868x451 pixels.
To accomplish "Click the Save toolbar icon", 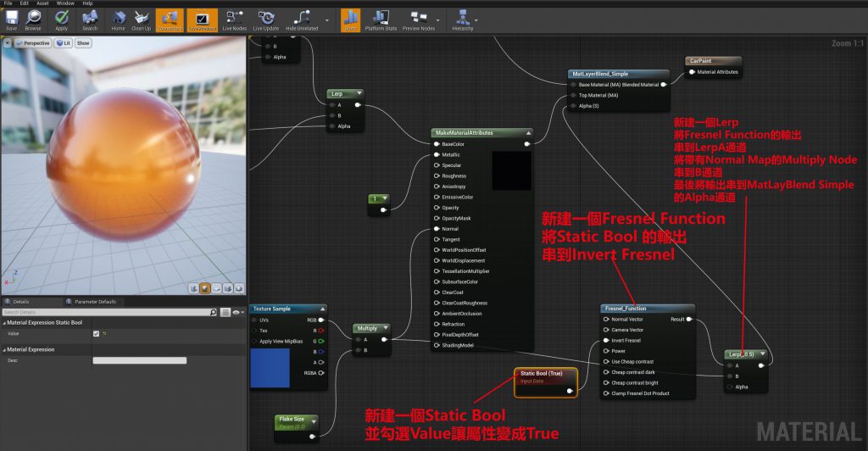I will click(x=11, y=19).
